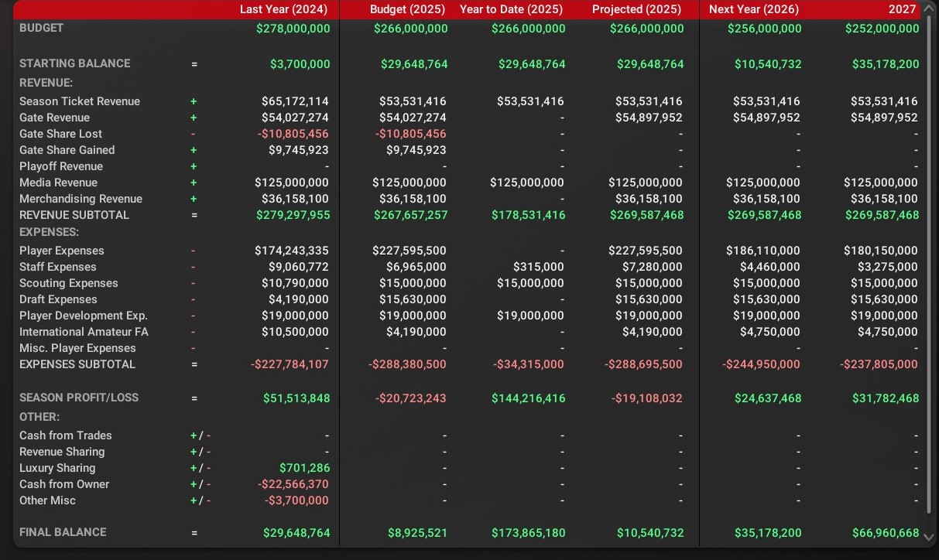Click the Cash from Owner row label
The image size is (939, 560).
coord(64,484)
